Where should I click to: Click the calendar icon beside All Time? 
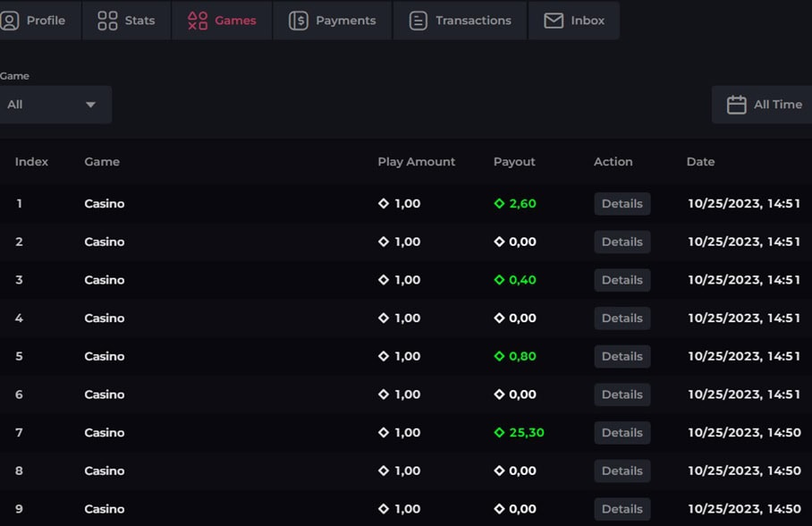[x=736, y=105]
